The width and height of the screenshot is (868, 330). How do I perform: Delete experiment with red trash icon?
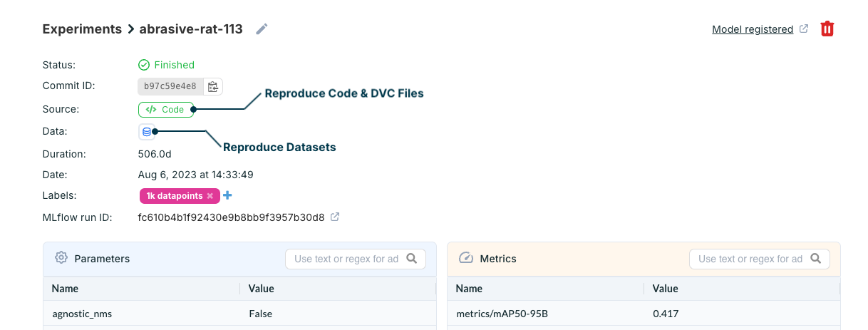[827, 29]
